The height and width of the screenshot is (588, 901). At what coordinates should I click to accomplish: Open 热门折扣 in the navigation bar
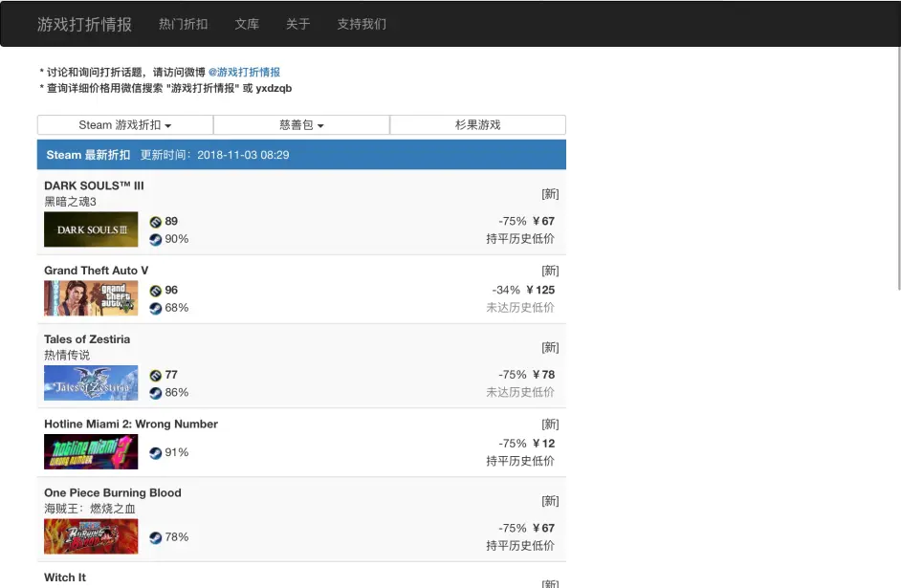pos(184,24)
